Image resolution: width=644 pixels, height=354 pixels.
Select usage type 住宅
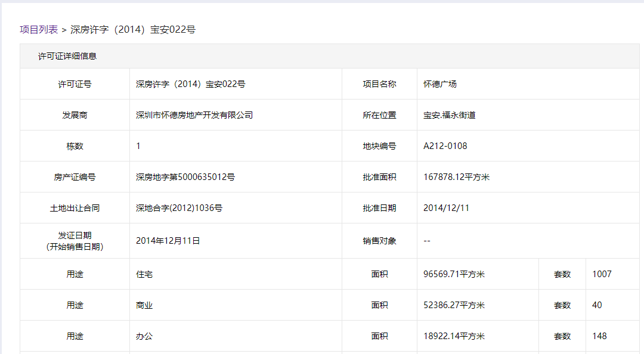(144, 274)
